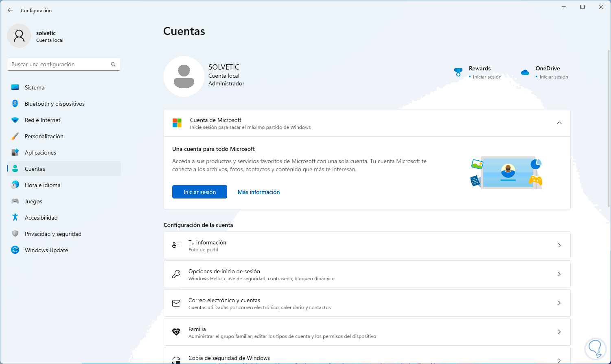Open Correo electrónico y cuentas chevron
The width and height of the screenshot is (611, 364).
tap(559, 303)
